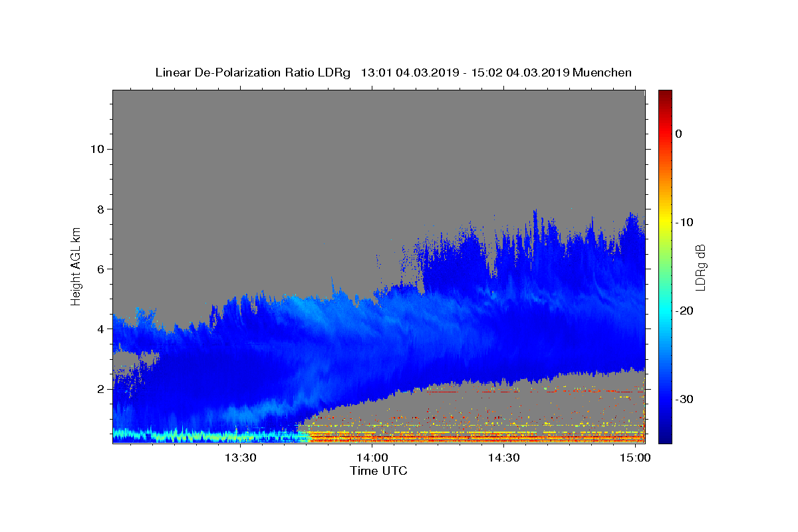The height and width of the screenshot is (532, 798).
Task: Click the colorbar value label 0
Action: click(x=679, y=134)
